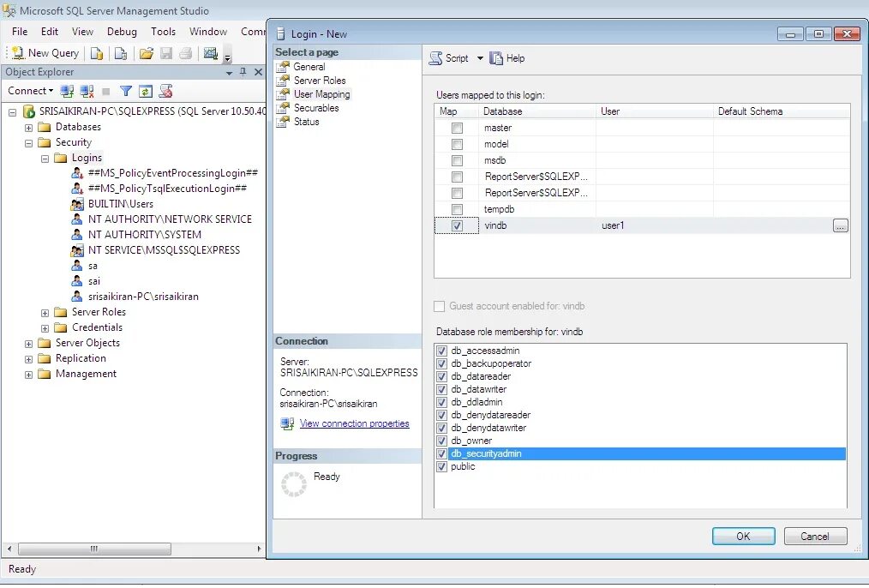Close the Object Explorer pane

[258, 72]
